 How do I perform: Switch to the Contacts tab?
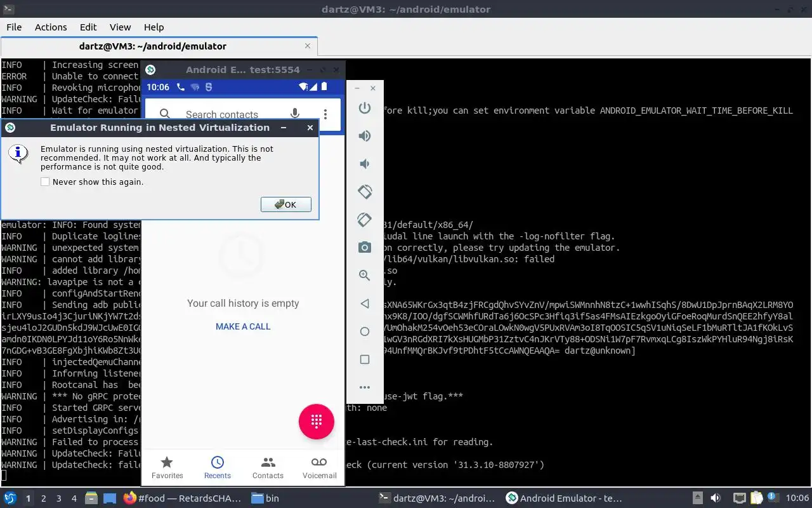click(268, 468)
